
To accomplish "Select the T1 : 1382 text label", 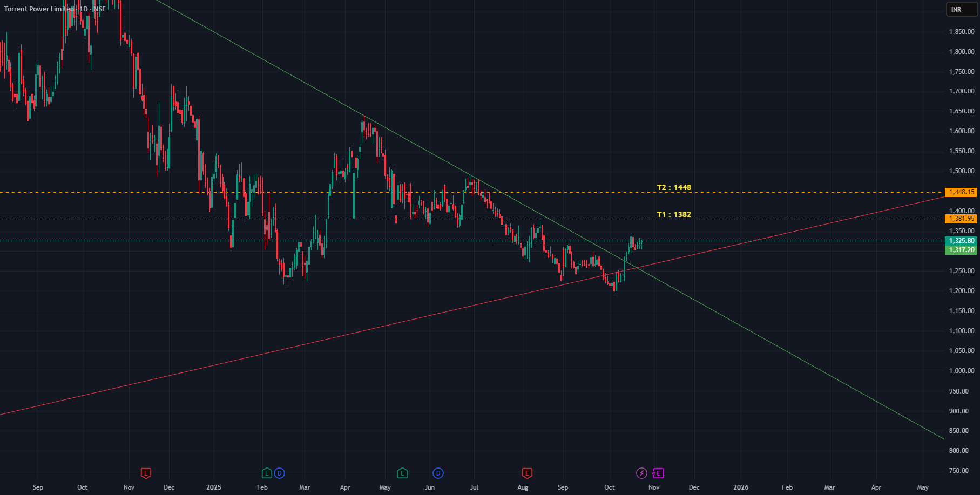I will [674, 214].
